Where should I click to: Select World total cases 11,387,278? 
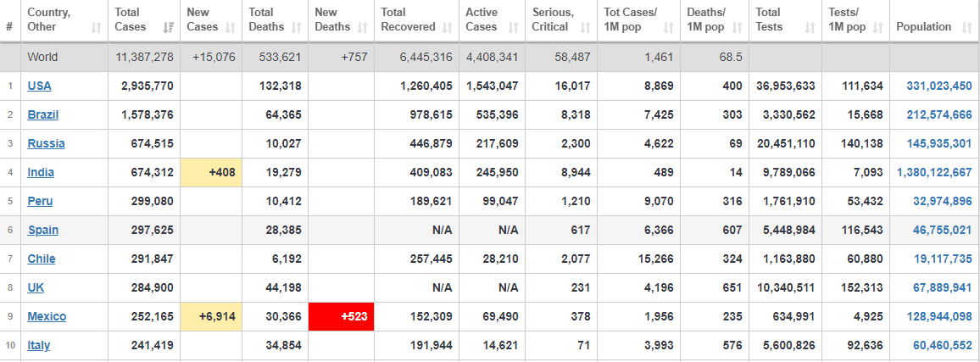click(x=144, y=57)
